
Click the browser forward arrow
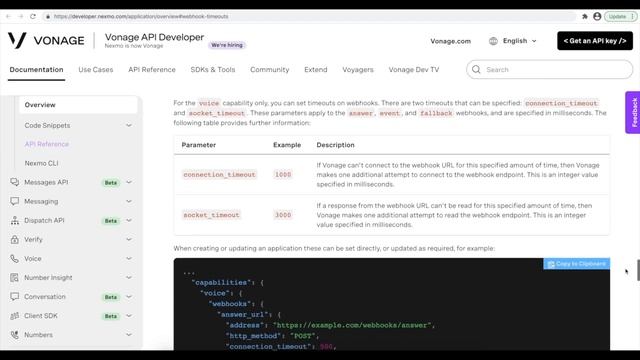[x=21, y=16]
